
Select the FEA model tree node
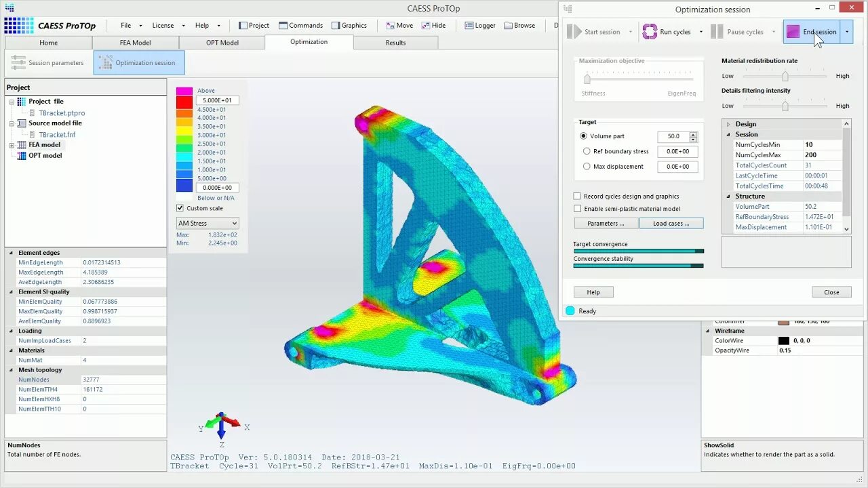pyautogui.click(x=44, y=144)
